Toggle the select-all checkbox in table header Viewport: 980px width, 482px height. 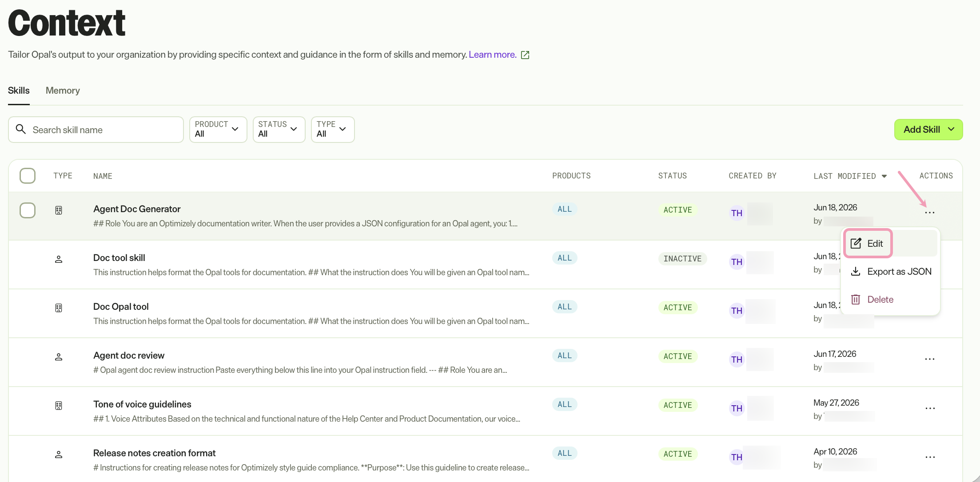click(x=28, y=176)
